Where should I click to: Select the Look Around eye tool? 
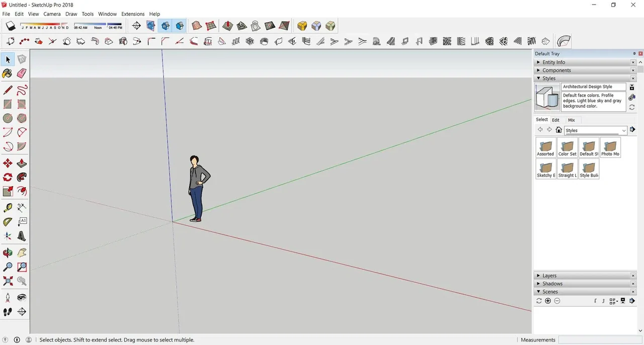tap(22, 297)
